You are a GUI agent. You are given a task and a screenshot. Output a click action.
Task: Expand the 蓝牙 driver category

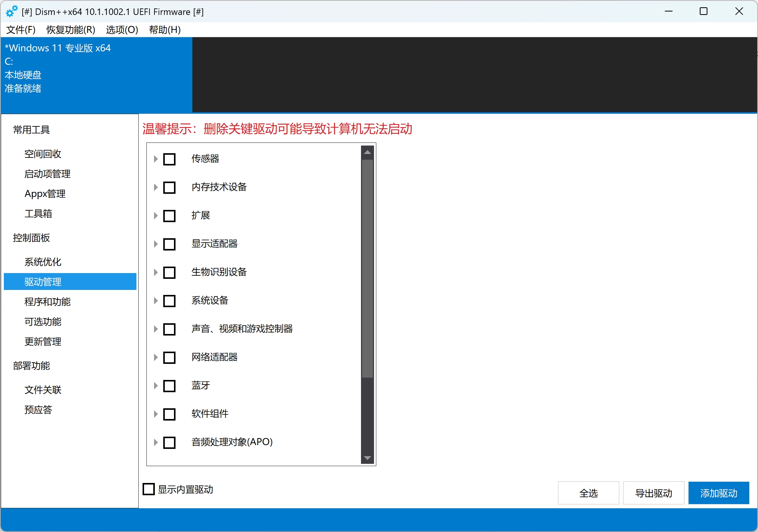pyautogui.click(x=156, y=386)
